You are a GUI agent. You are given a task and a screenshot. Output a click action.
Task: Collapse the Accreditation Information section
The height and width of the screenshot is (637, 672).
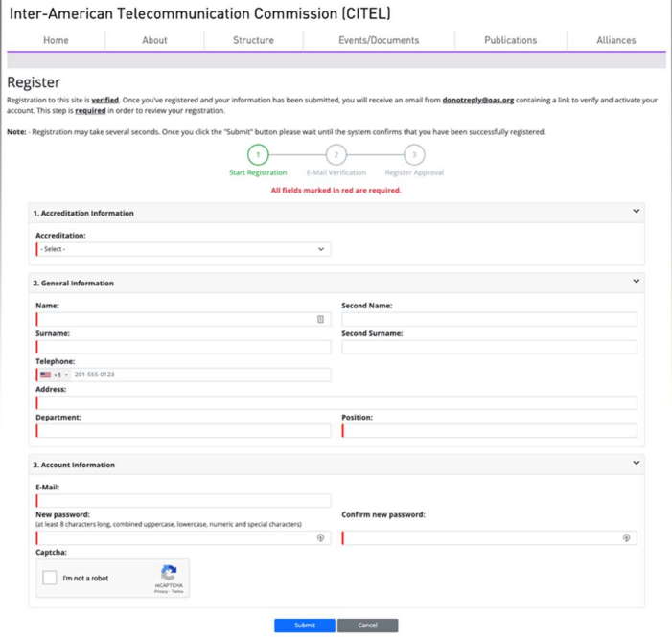[x=636, y=212]
